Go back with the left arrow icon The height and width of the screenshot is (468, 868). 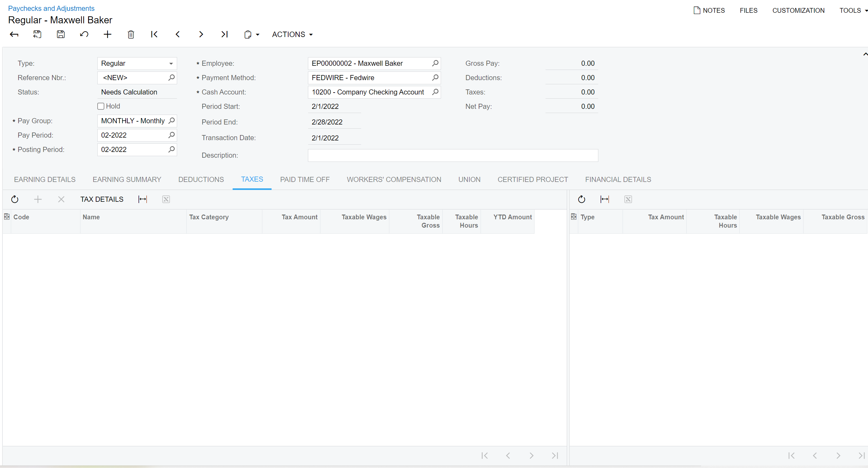point(14,34)
